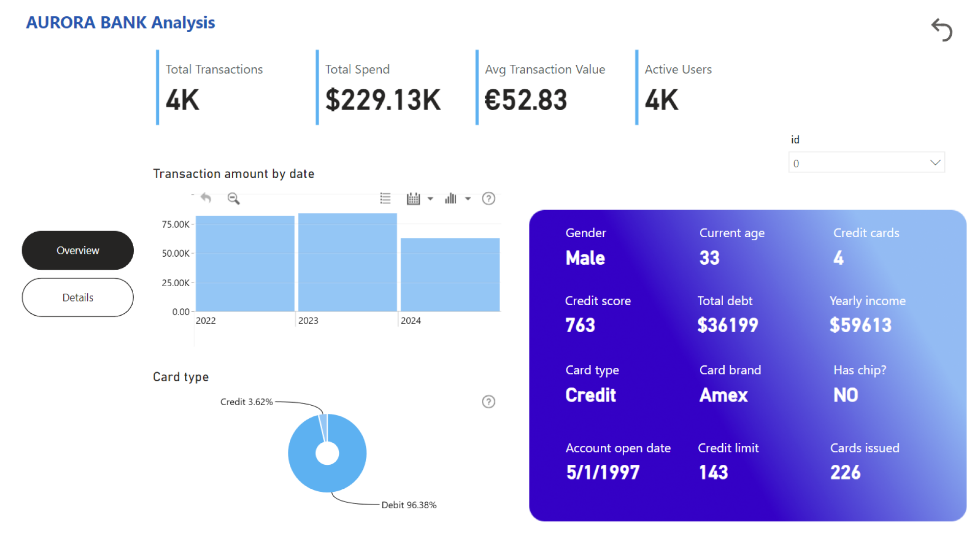The width and height of the screenshot is (980, 551).
Task: Click the '€52.83' Avg Transaction value
Action: pos(526,100)
